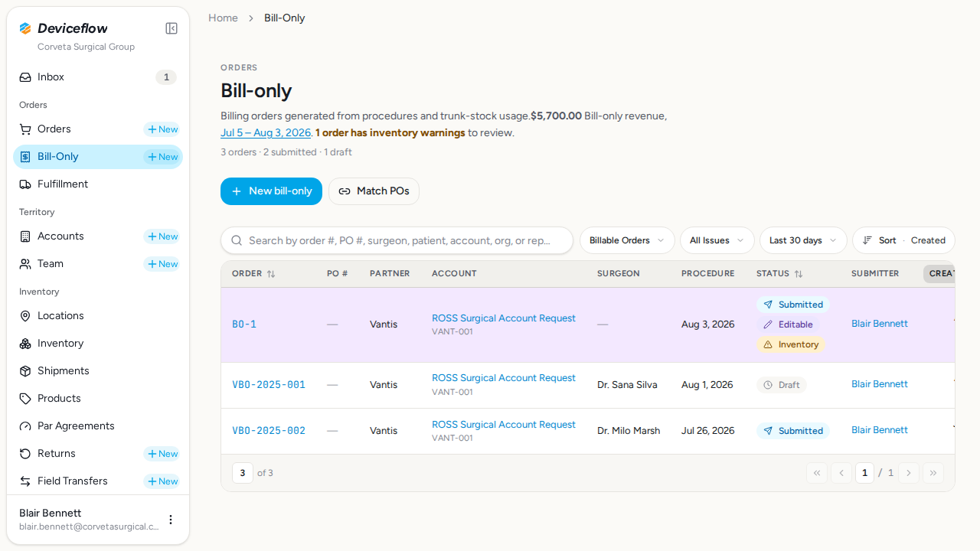Viewport: 980px width, 551px height.
Task: Click the Created column header
Action: [x=940, y=274]
